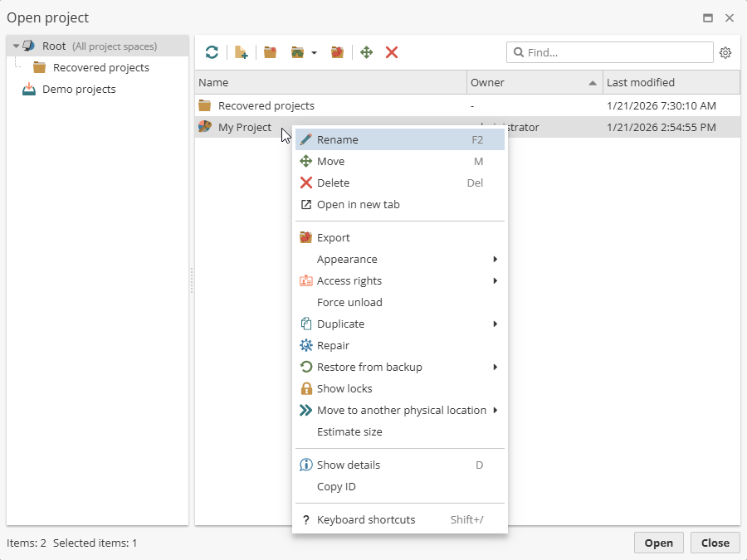Create a new folder
The width and height of the screenshot is (747, 560).
tap(269, 52)
